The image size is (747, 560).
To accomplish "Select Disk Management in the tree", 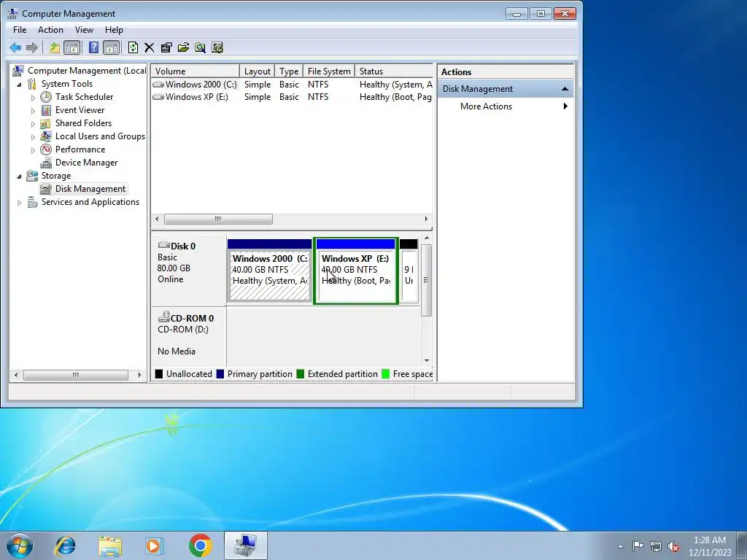I will (x=90, y=189).
